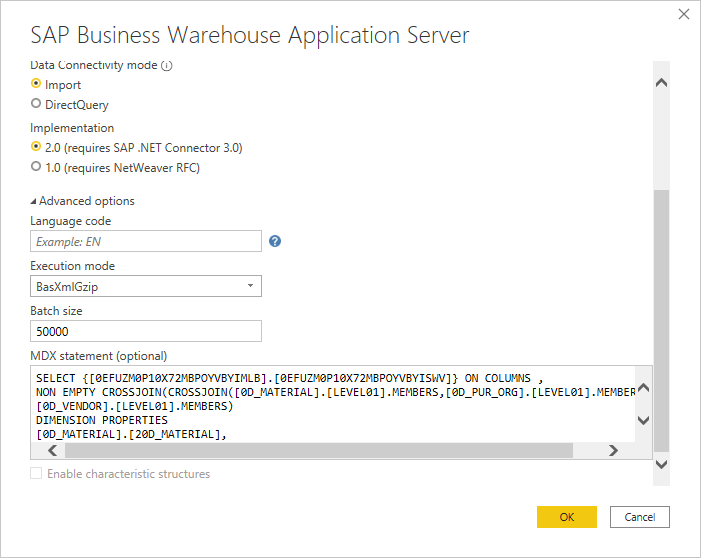Click the 'MDX statement (optional)' label
The height and width of the screenshot is (558, 701).
[98, 356]
